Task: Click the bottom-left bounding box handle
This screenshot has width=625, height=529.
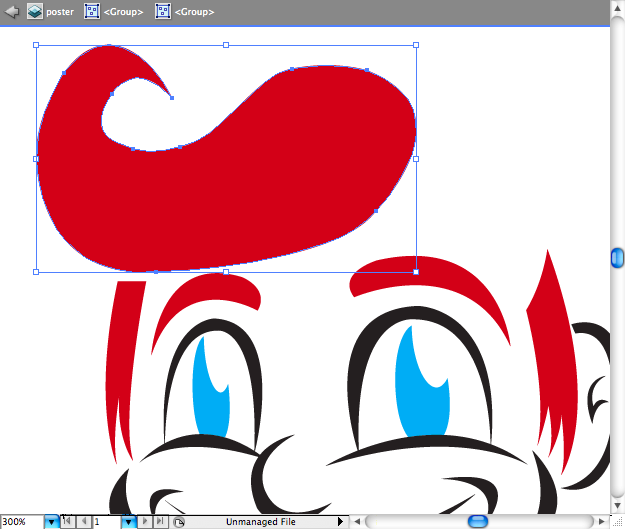Action: coord(36,272)
